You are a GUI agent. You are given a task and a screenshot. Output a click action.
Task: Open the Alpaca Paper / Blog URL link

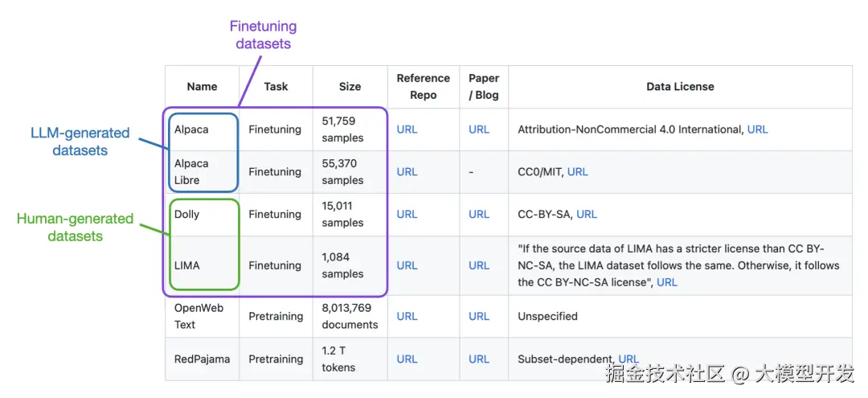pyautogui.click(x=479, y=129)
